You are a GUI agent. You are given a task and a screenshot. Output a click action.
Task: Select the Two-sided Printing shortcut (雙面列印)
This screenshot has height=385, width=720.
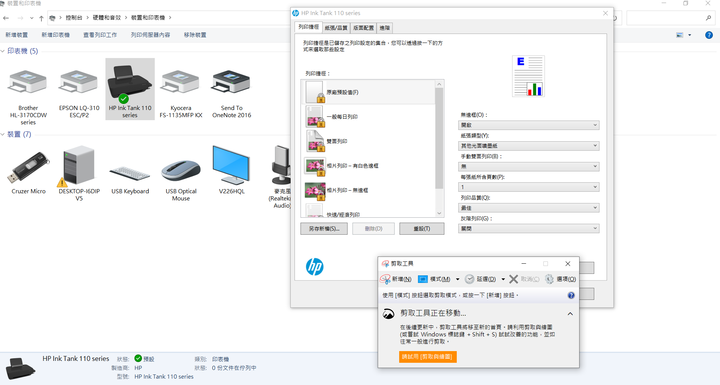(x=368, y=141)
